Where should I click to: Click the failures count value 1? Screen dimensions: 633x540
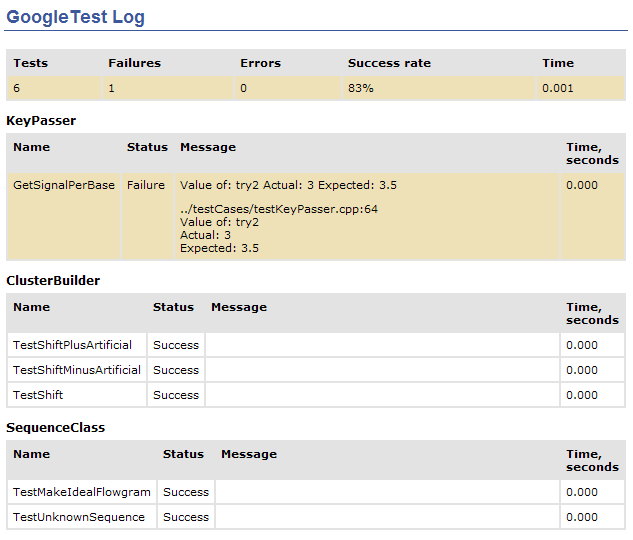[x=111, y=88]
